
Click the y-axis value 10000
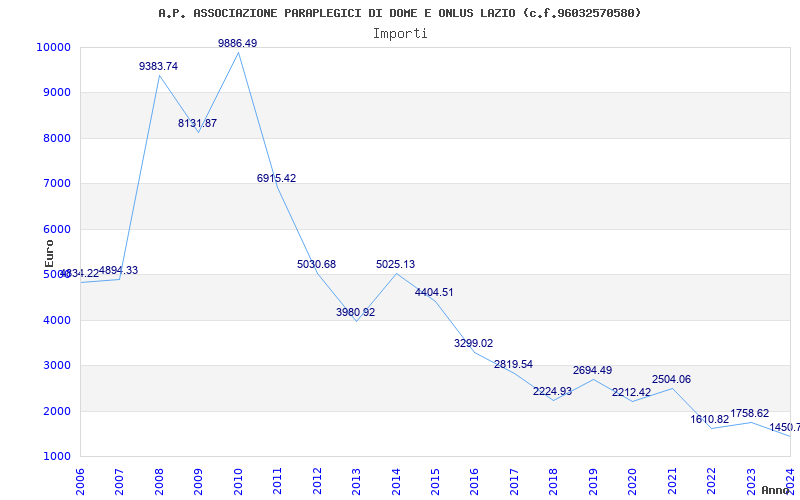53,47
